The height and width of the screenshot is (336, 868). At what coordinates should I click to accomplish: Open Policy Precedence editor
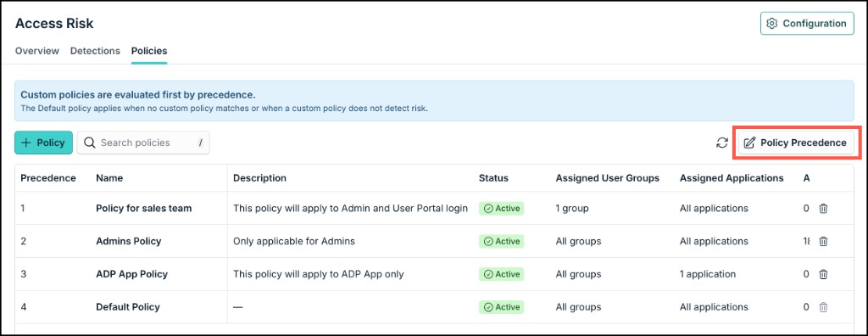click(795, 143)
